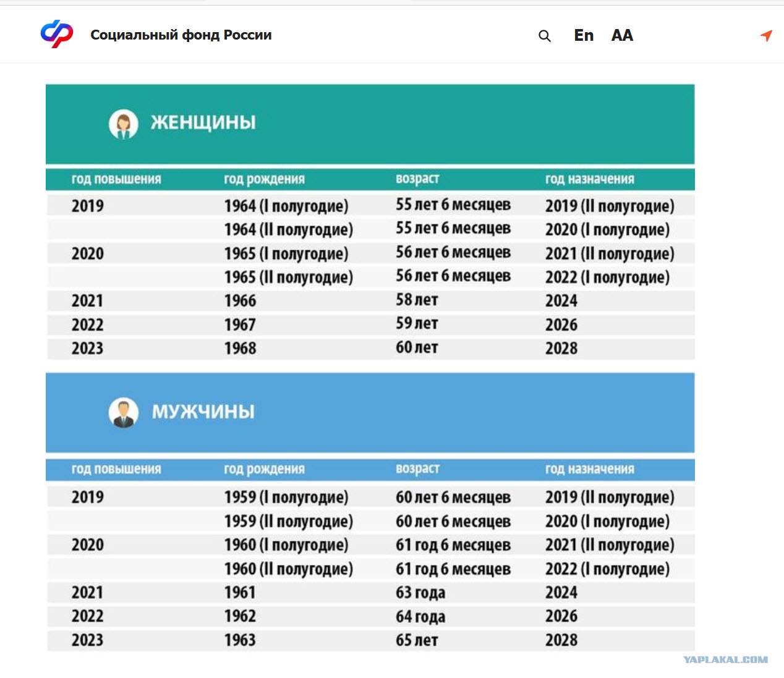
Task: Click 'год рождения' header in men's table
Action: [264, 469]
